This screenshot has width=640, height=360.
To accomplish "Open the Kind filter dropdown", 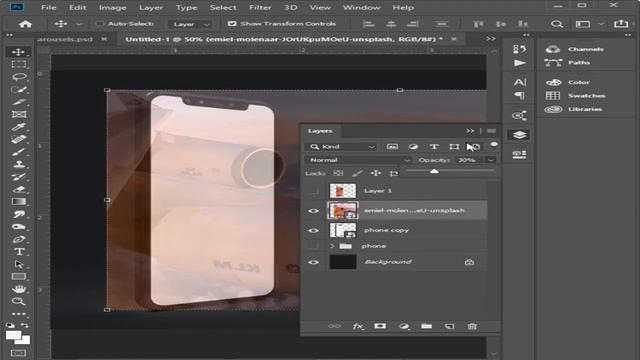I will click(x=341, y=147).
